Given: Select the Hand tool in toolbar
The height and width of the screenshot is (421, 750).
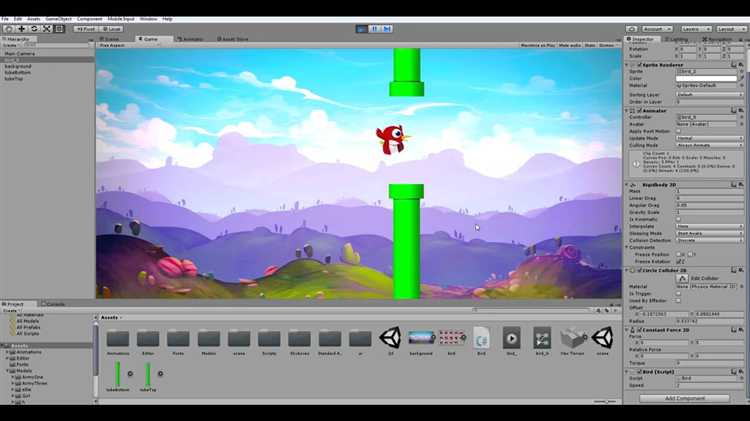Looking at the screenshot, I should pos(9,29).
